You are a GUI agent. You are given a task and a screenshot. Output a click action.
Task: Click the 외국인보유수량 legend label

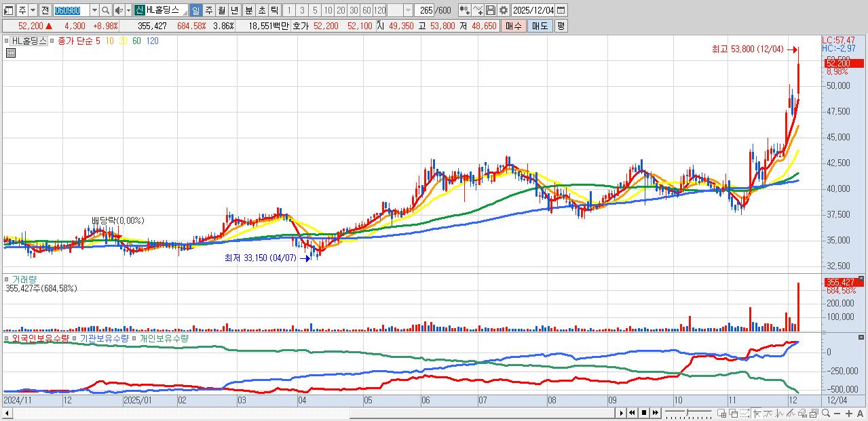41,338
